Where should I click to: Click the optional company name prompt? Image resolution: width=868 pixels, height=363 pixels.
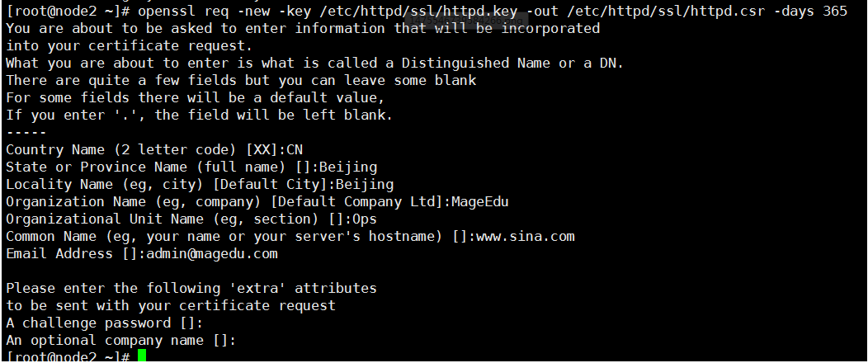[120, 340]
